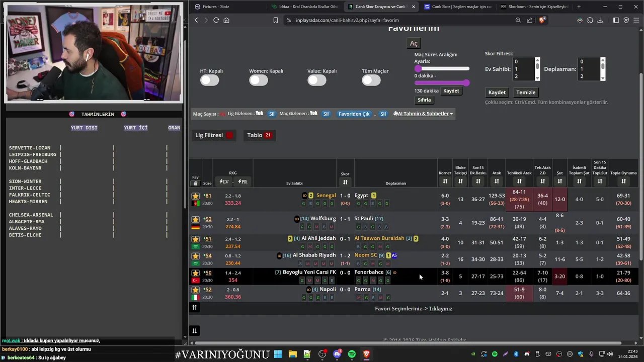Bookmark this page icon in address bar
644x362 pixels.
(x=276, y=20)
